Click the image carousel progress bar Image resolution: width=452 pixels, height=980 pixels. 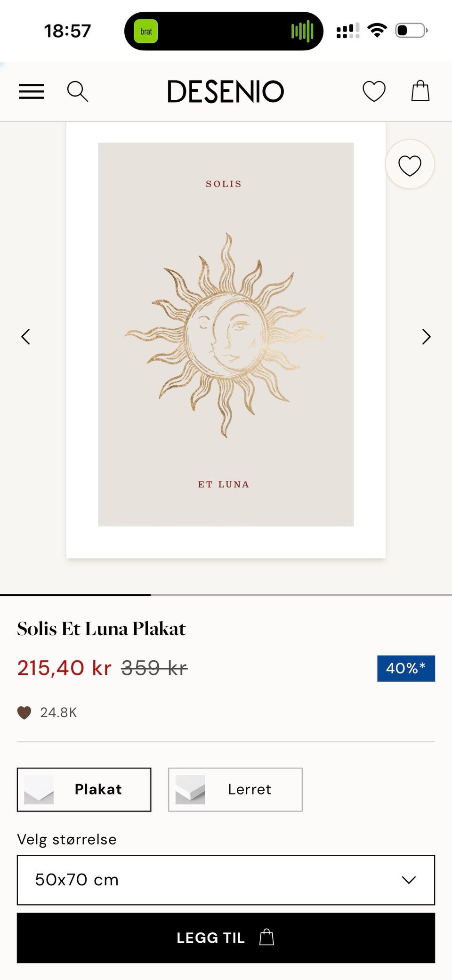(x=226, y=595)
